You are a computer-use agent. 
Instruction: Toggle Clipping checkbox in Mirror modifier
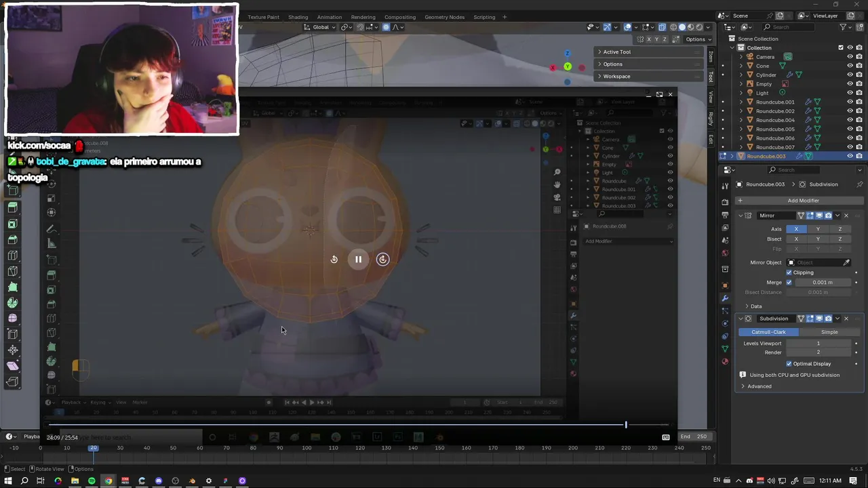[x=789, y=272]
